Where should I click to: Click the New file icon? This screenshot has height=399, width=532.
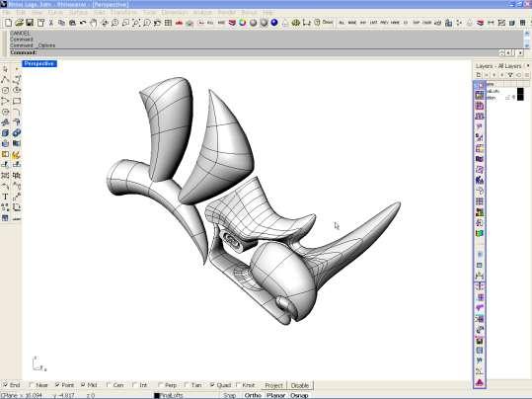(x=9, y=23)
